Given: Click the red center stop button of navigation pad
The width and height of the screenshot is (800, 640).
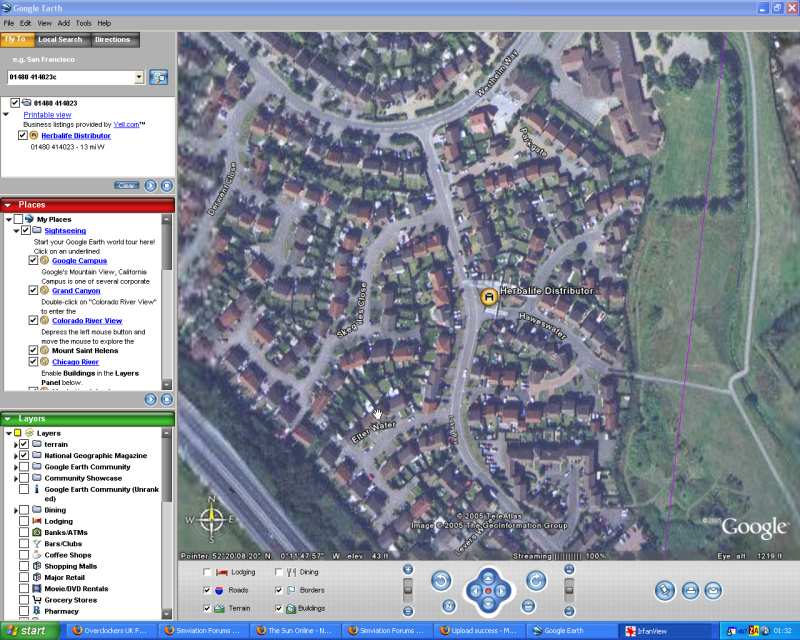Looking at the screenshot, I should [x=488, y=590].
